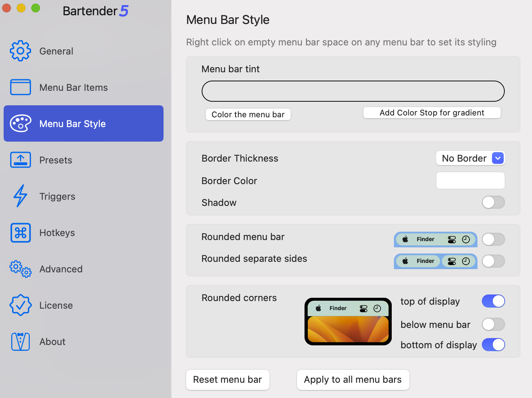Click the Menu bar tint gradient field
The image size is (532, 398).
(353, 91)
